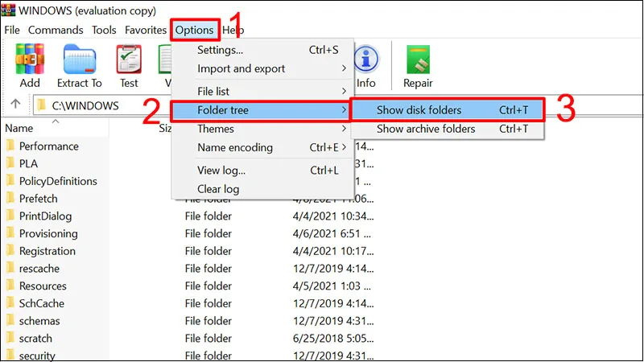Click the SchCache folder icon

pos(10,303)
